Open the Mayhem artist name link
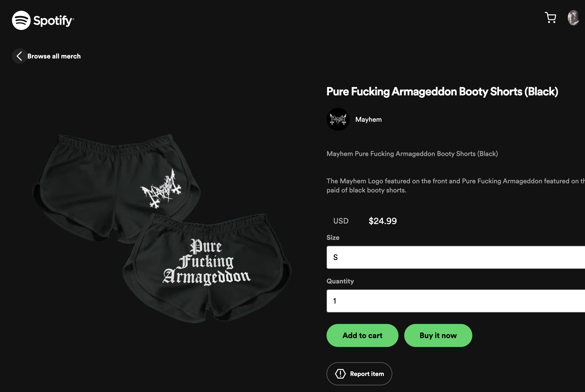This screenshot has width=585, height=392. 369,120
